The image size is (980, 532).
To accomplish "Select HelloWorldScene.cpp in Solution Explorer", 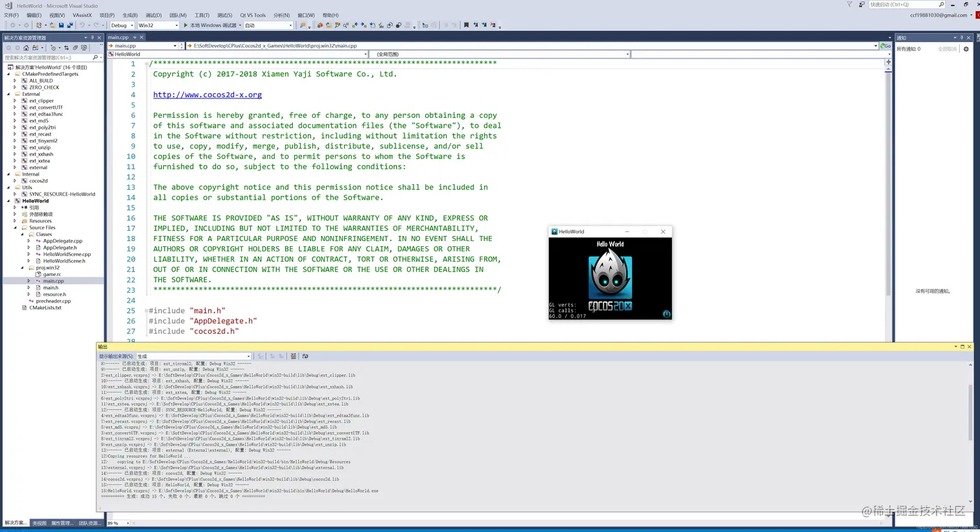I will click(67, 254).
